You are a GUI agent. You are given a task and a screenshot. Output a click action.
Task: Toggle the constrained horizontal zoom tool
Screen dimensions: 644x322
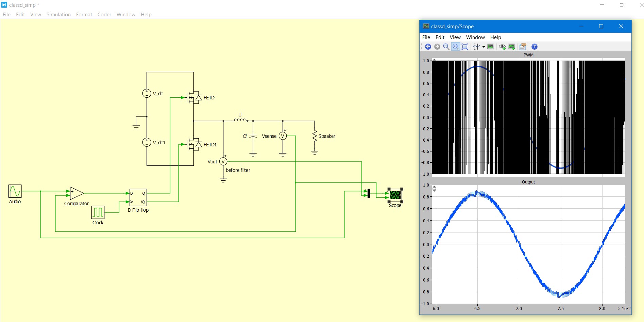click(x=456, y=47)
